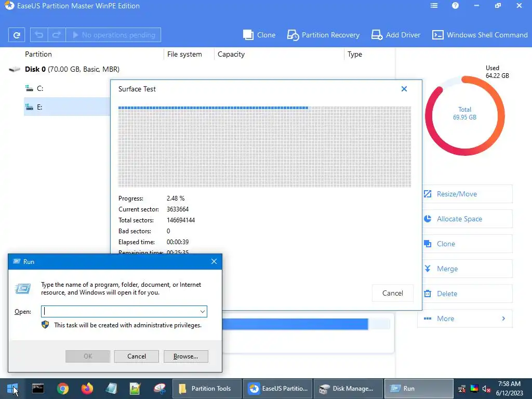The image size is (532, 399).
Task: Select the C: partition row
Action: point(67,88)
